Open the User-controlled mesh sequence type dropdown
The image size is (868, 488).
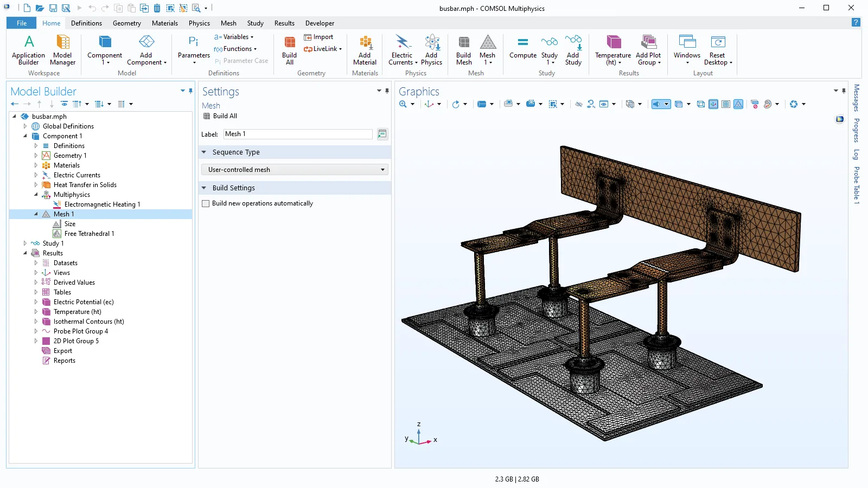tap(295, 170)
